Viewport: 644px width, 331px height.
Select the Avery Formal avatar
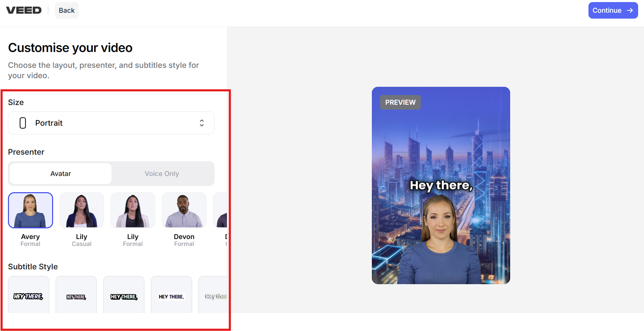30,210
